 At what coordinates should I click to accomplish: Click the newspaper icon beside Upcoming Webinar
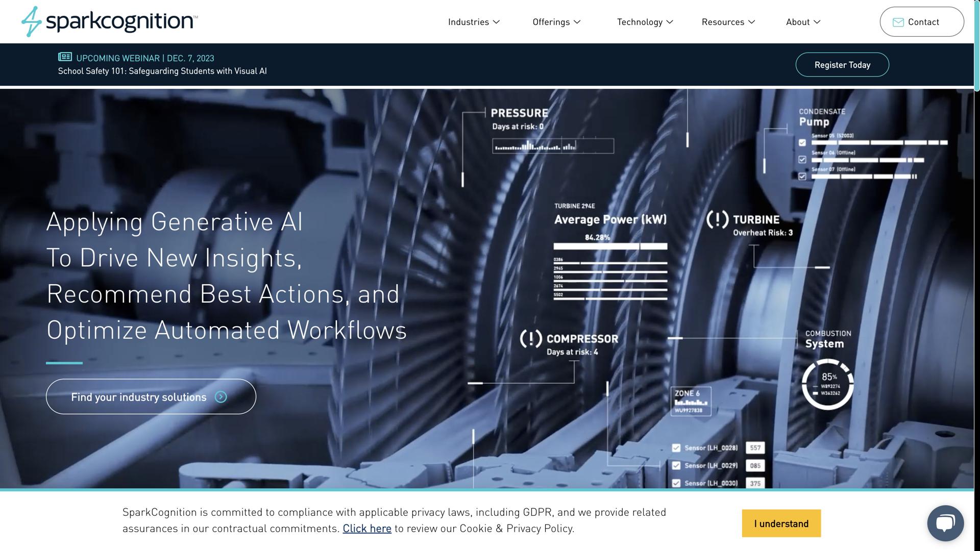click(x=65, y=57)
